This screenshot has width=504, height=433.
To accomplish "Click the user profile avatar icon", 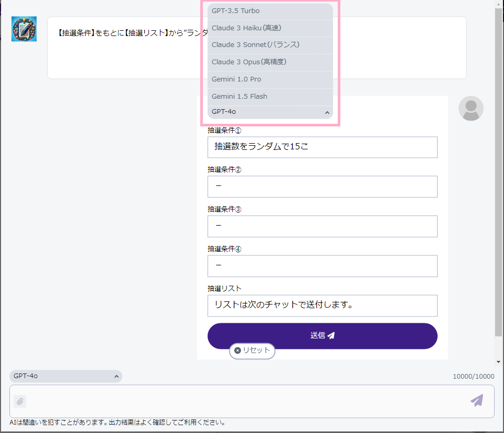I will (x=471, y=109).
